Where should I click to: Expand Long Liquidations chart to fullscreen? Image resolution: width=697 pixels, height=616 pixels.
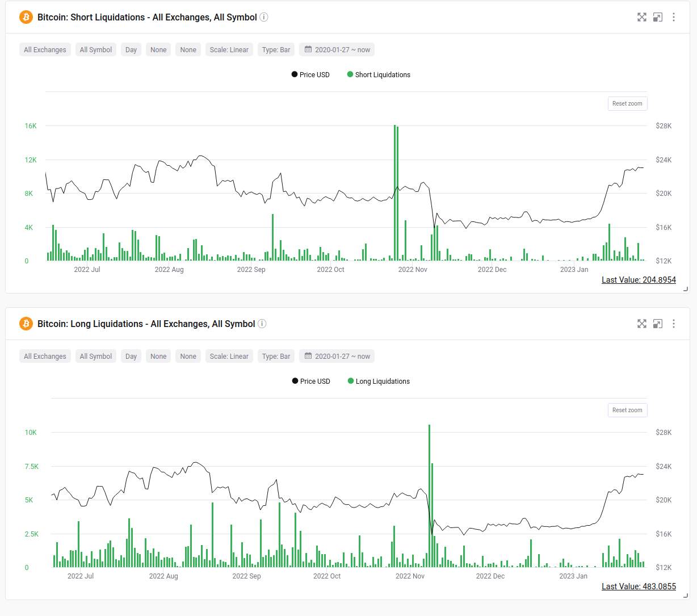coord(642,324)
